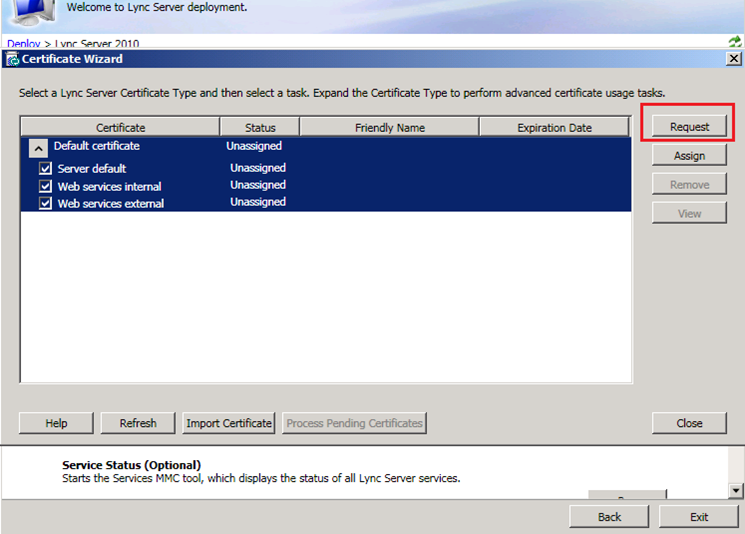Uncheck the Web services internal checkbox
This screenshot has width=745, height=534.
click(x=46, y=186)
